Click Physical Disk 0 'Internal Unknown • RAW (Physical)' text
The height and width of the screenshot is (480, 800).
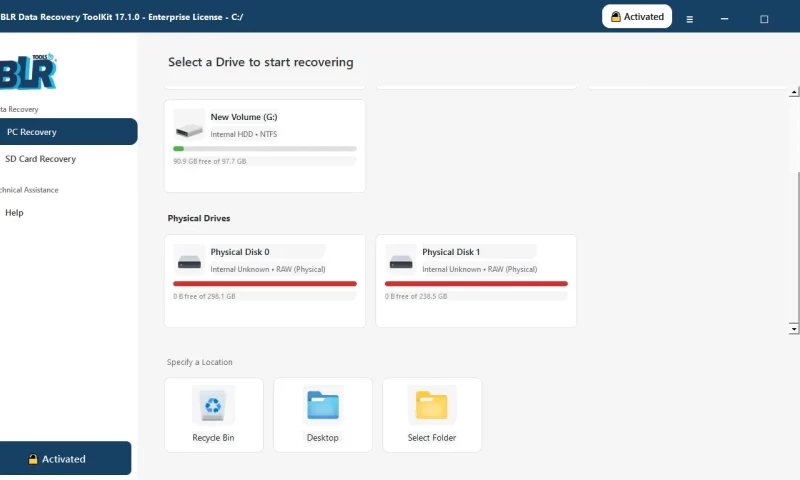coord(268,269)
